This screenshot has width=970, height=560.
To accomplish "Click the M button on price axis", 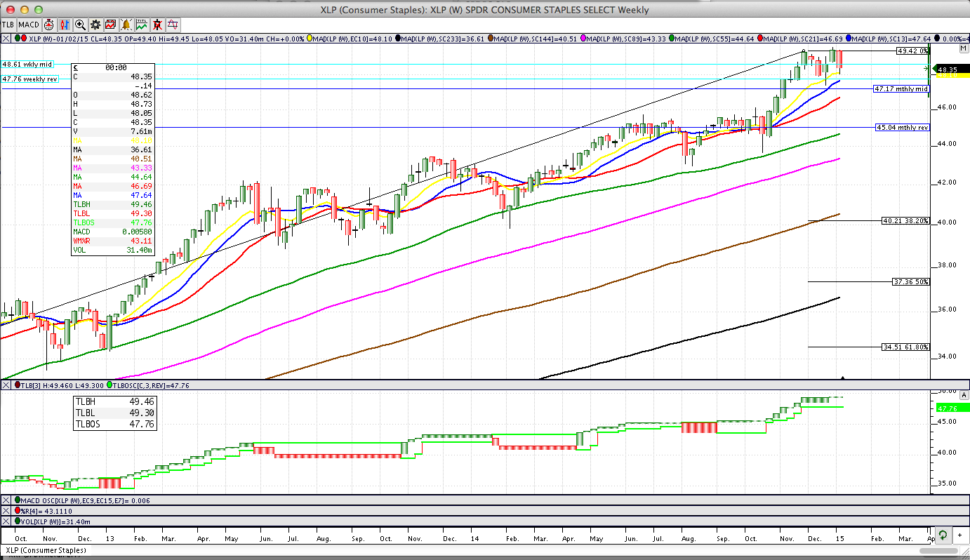I will (x=964, y=49).
